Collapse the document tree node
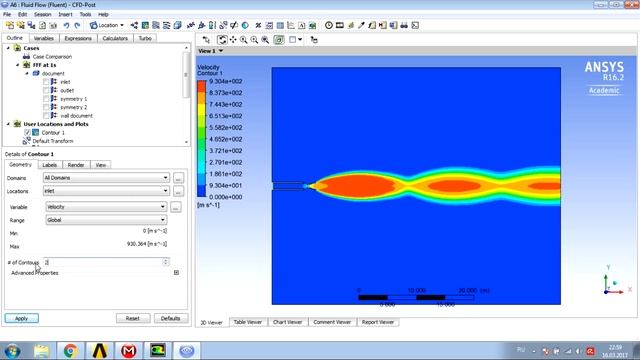640x360 pixels. [x=27, y=73]
